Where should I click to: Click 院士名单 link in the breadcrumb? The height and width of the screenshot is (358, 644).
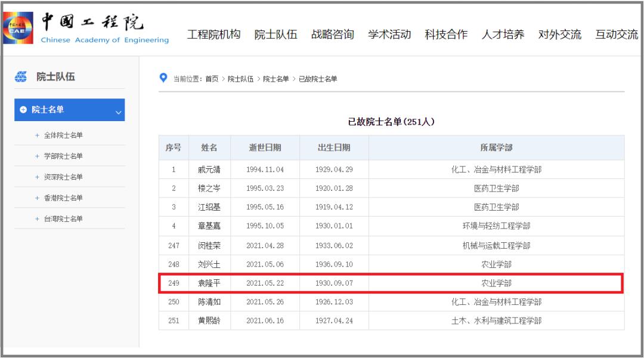(275, 79)
